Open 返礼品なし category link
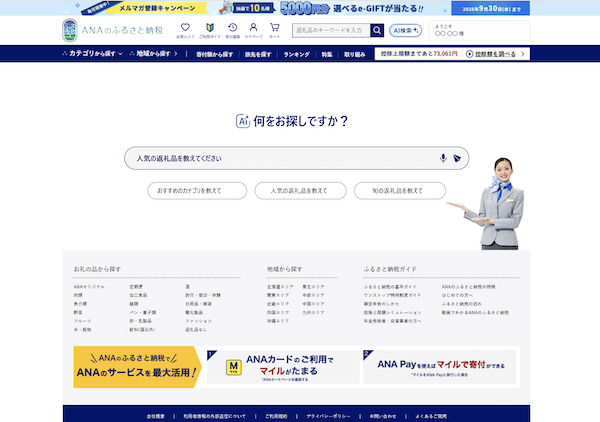Screen dimensions: 600x422 [196, 329]
